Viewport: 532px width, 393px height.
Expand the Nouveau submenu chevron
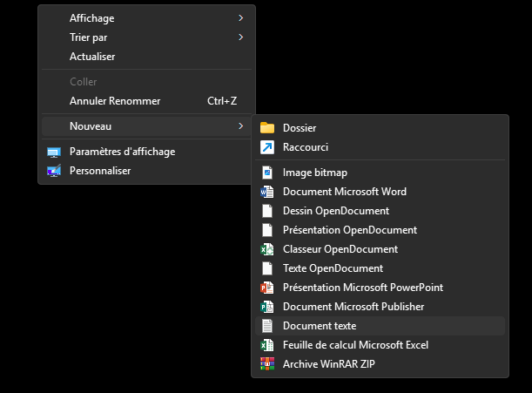coord(241,126)
